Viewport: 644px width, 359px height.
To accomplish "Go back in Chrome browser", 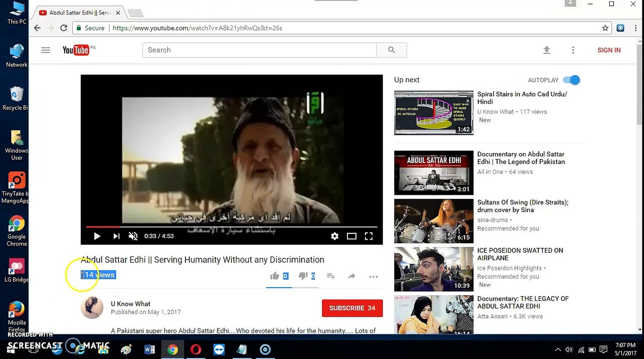I will [37, 28].
